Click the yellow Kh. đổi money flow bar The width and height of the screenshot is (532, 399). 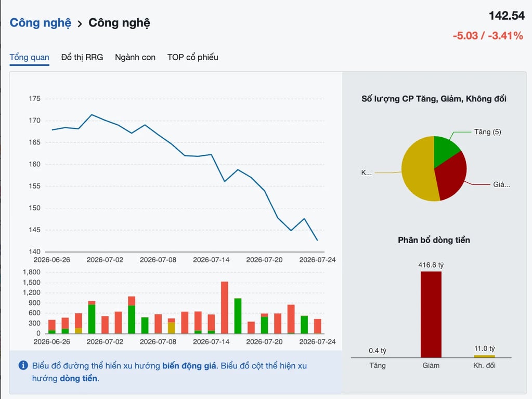[484, 356]
